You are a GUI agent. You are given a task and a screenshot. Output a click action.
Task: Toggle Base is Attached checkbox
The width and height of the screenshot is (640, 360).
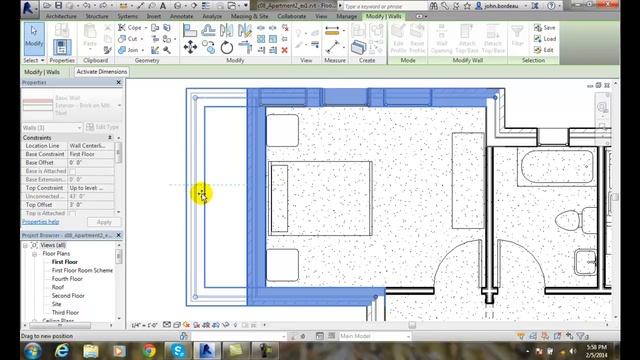point(72,171)
